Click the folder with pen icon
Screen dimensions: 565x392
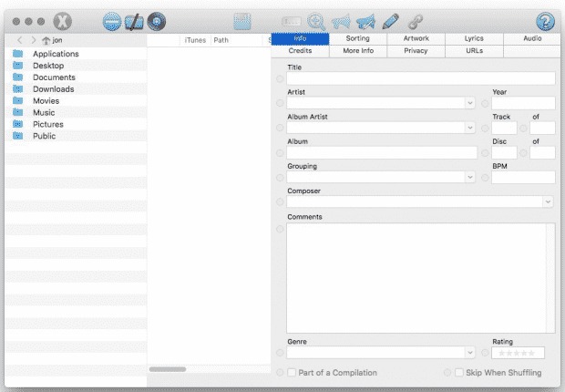(x=134, y=22)
